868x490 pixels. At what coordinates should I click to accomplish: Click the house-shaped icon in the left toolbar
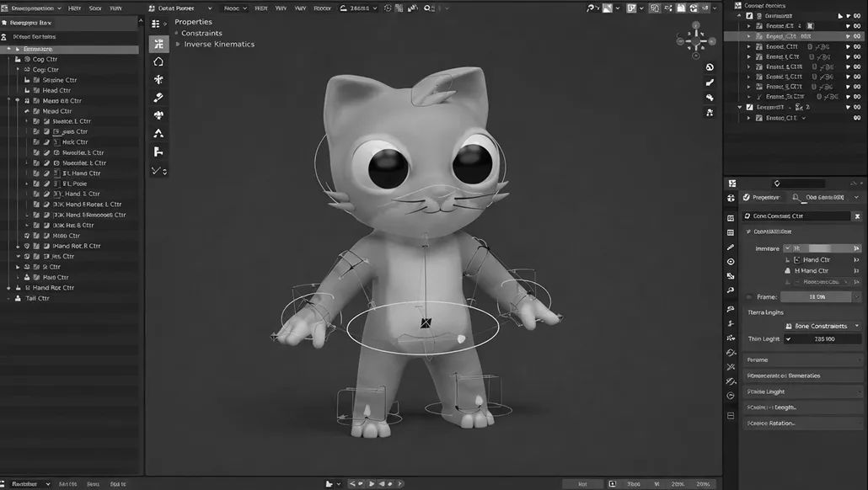point(158,62)
